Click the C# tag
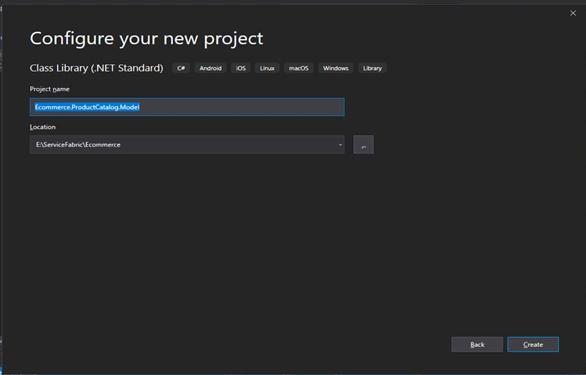The width and height of the screenshot is (586, 375). point(181,68)
